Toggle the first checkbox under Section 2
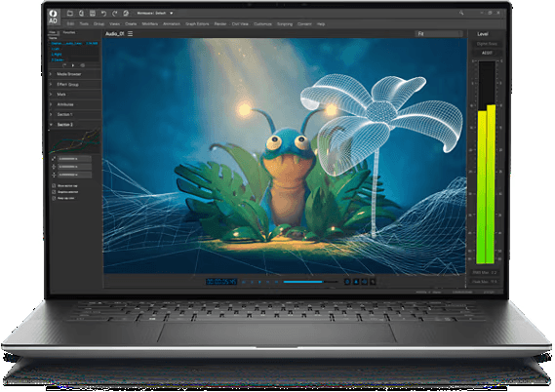Viewport: 555px width, 392px height. pos(54,185)
